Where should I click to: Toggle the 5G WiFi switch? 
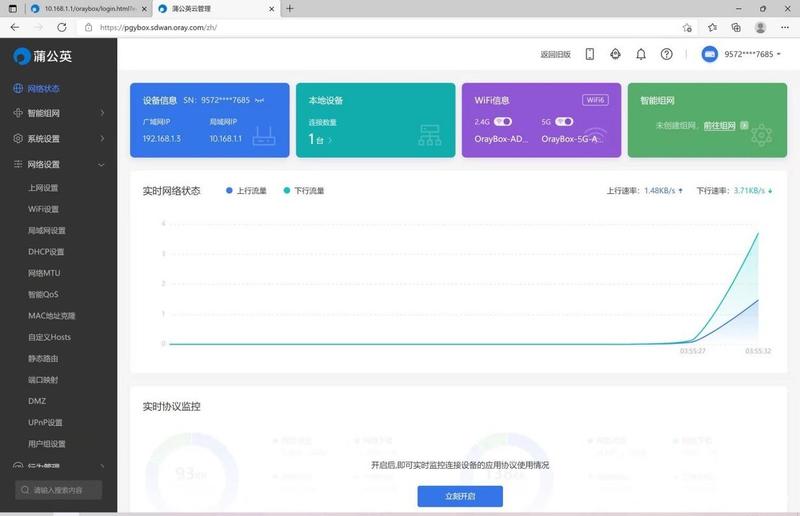[564, 121]
